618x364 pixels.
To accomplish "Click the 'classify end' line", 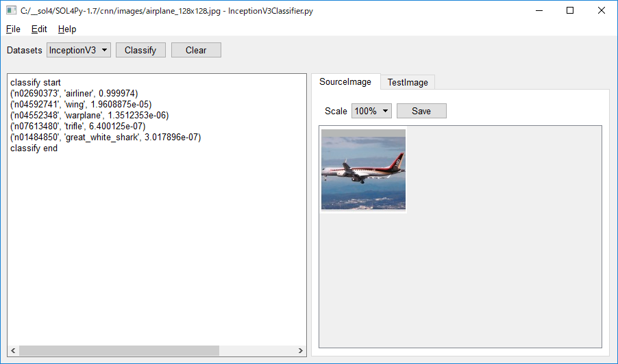I will pos(34,148).
